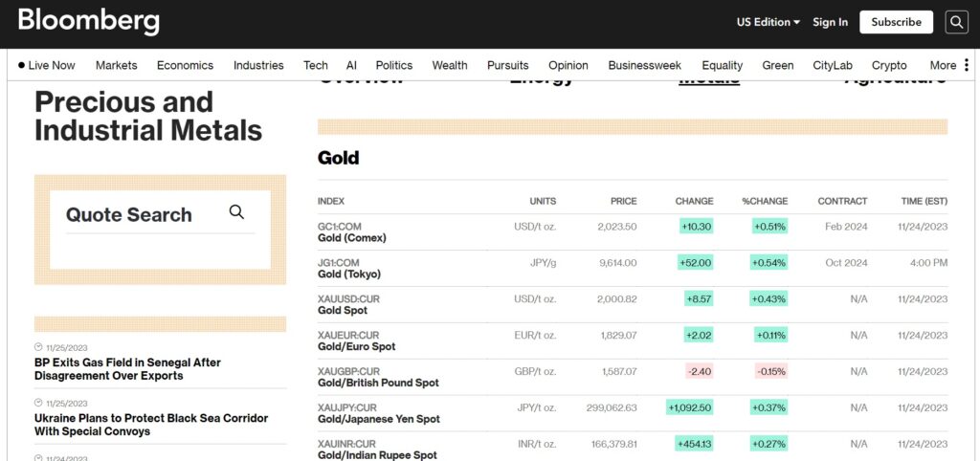Go to the Opinion section

(x=568, y=65)
